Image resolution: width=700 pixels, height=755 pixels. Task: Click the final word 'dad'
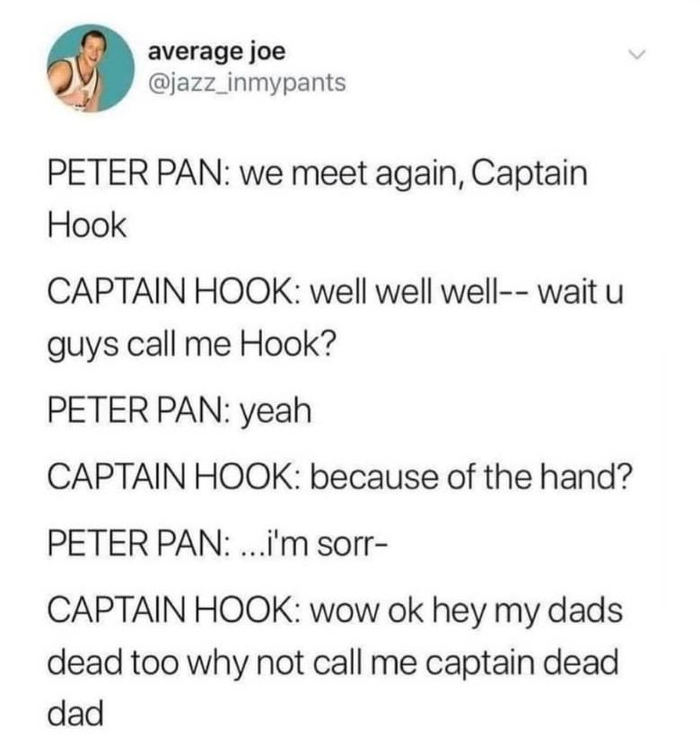75,714
